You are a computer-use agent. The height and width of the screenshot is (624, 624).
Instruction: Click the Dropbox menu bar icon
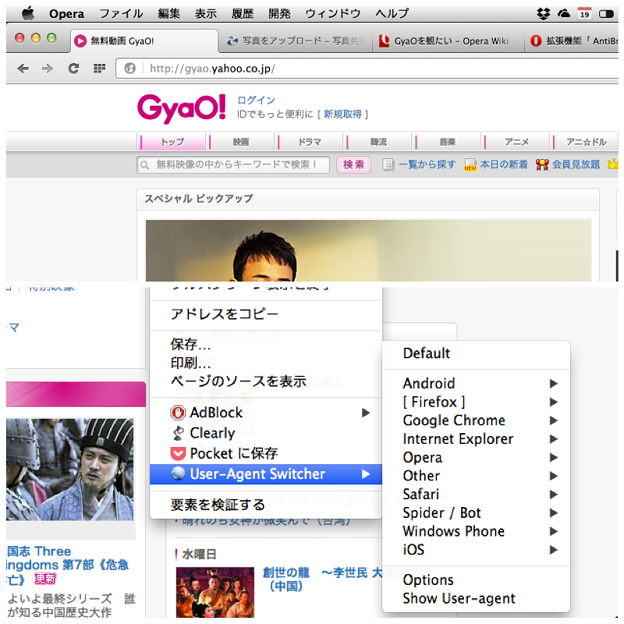543,14
